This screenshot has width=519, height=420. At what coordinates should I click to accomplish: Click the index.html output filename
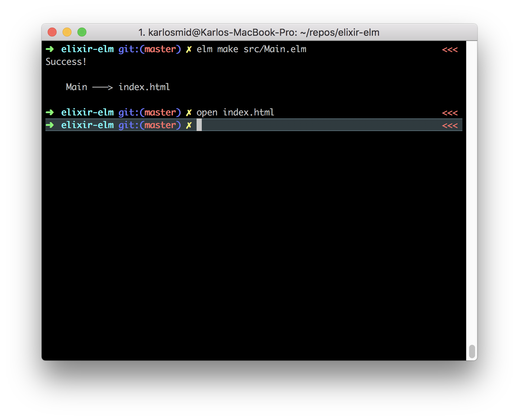point(144,87)
